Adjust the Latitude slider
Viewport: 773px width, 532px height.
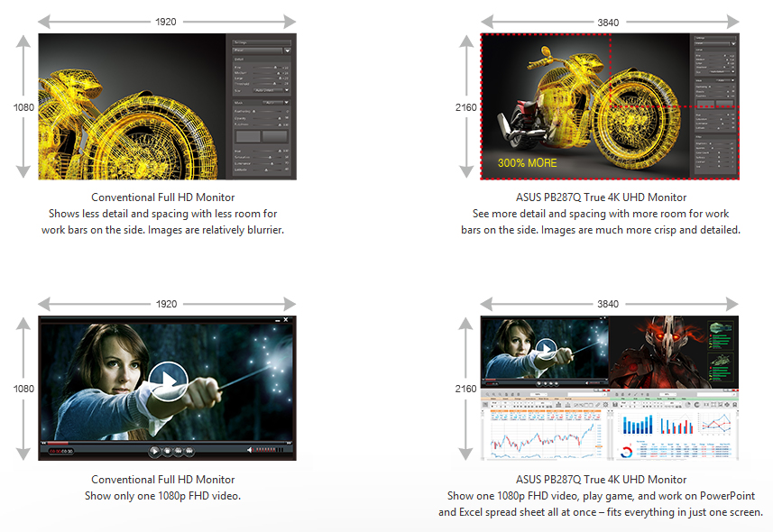click(x=267, y=170)
